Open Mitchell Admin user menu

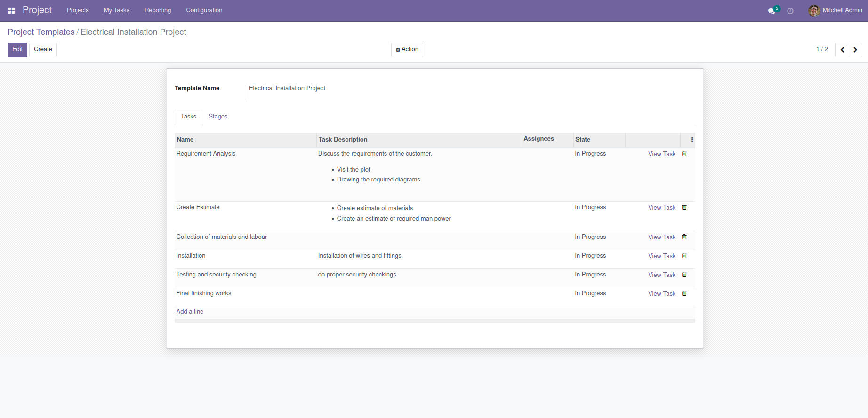click(836, 10)
